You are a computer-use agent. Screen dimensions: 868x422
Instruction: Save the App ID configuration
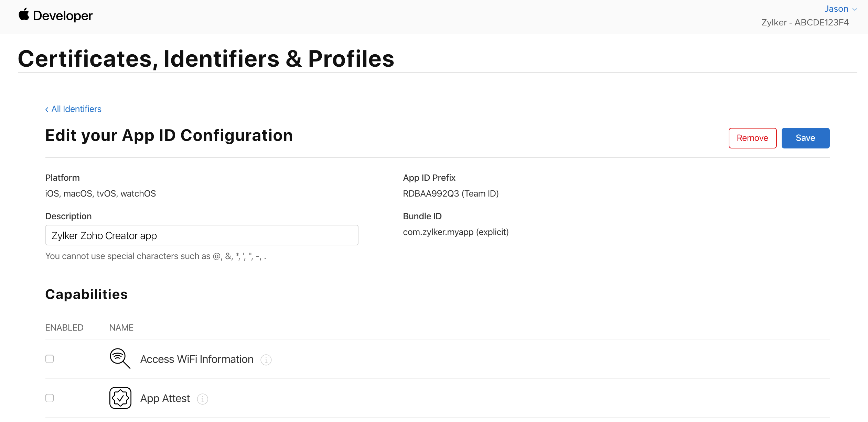click(x=805, y=138)
